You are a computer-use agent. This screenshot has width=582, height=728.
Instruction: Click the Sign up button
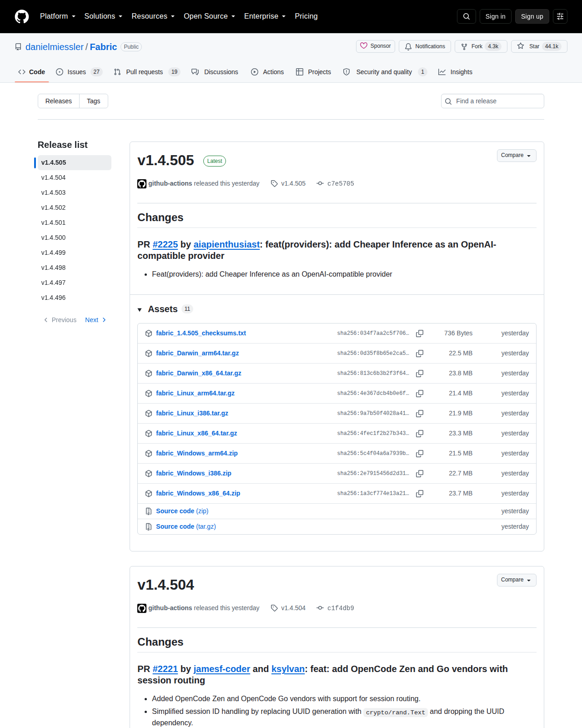(x=532, y=16)
